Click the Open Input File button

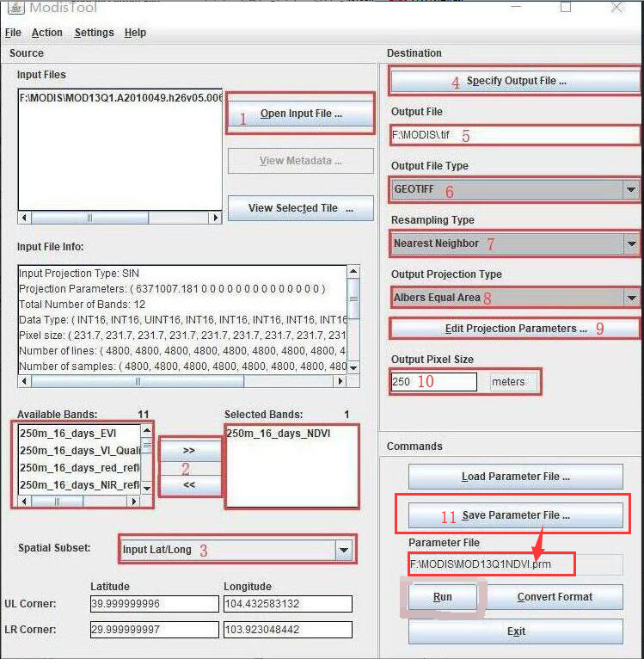point(301,114)
